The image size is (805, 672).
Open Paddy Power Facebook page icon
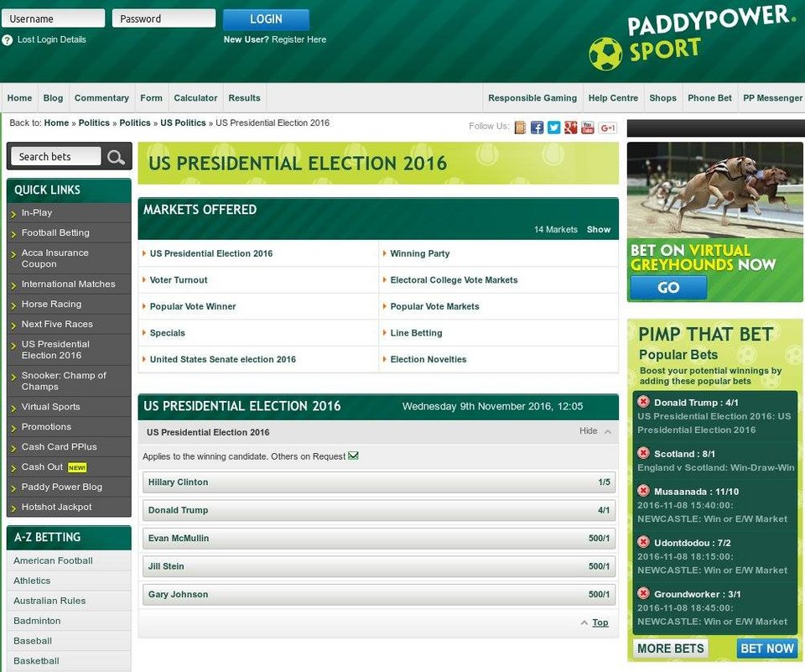pos(538,128)
